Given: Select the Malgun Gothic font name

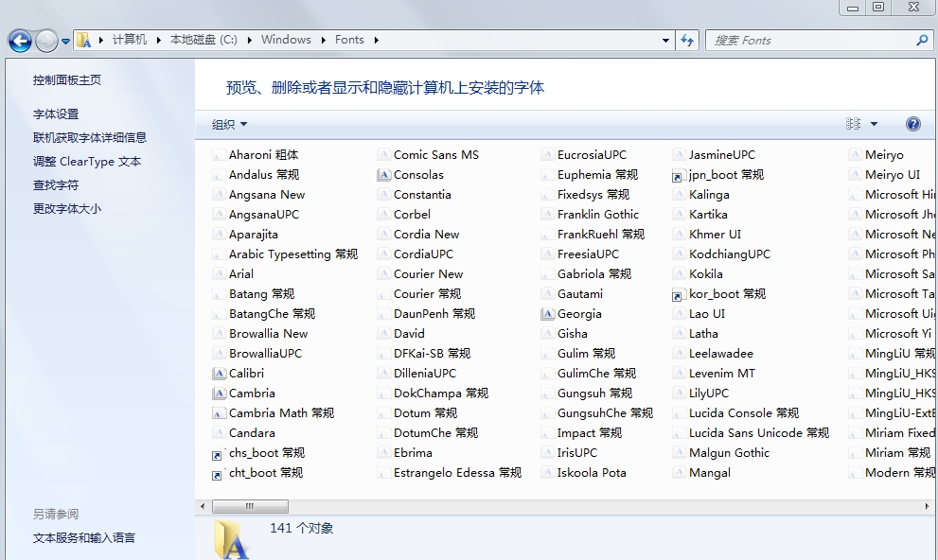Looking at the screenshot, I should pos(729,453).
